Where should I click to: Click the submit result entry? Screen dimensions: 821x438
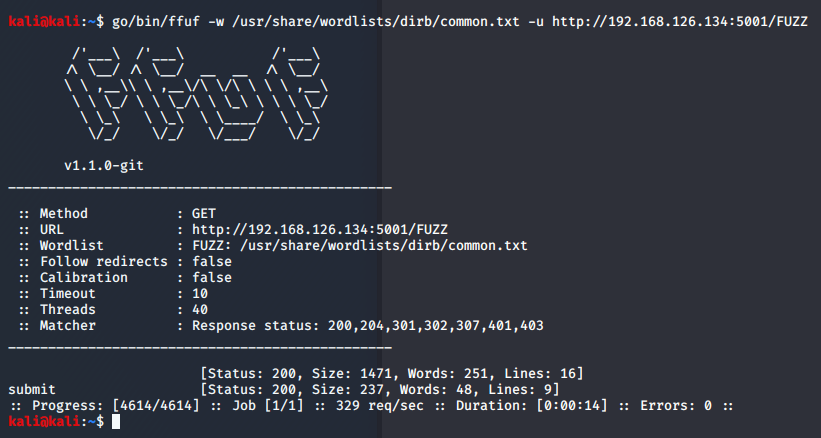coord(32,390)
